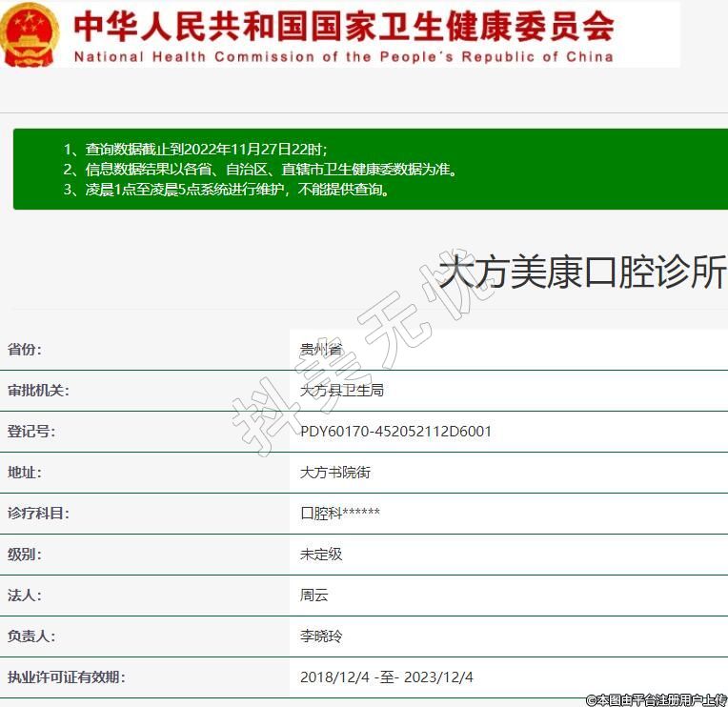
Task: Click the province value 贵州省
Action: [320, 350]
